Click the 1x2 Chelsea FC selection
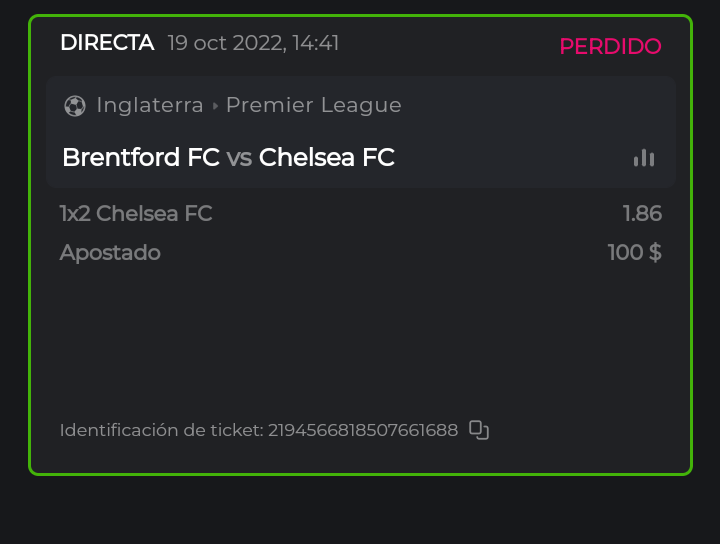This screenshot has width=720, height=544. [x=136, y=213]
